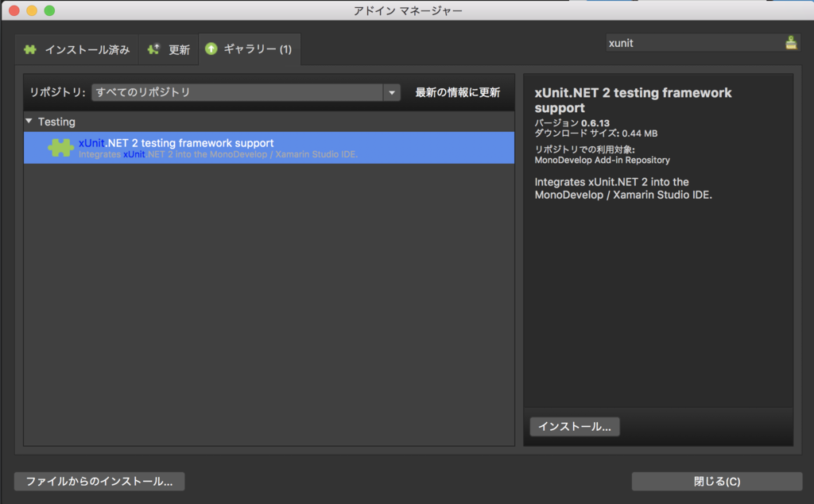This screenshot has width=814, height=504.
Task: Click the row description 'Integrates xUnit.NET 2 into...'
Action: (x=218, y=154)
